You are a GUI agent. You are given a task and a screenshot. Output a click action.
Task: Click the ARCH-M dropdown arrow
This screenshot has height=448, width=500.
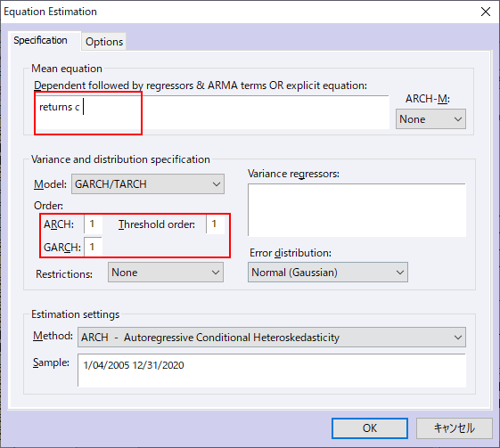(458, 119)
